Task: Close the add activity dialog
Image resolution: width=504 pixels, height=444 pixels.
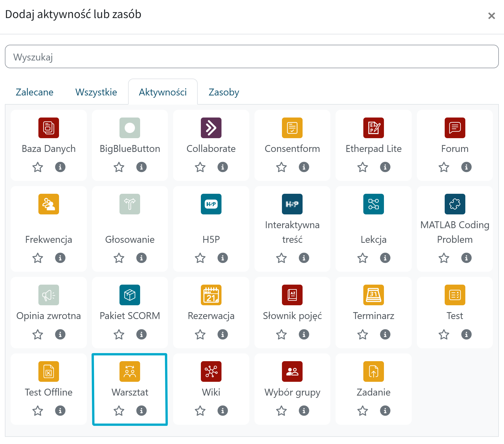Action: coord(491,16)
